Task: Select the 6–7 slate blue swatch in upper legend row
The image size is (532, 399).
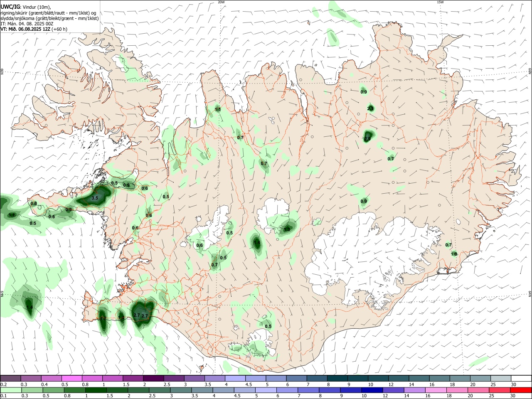Action: coord(296,378)
